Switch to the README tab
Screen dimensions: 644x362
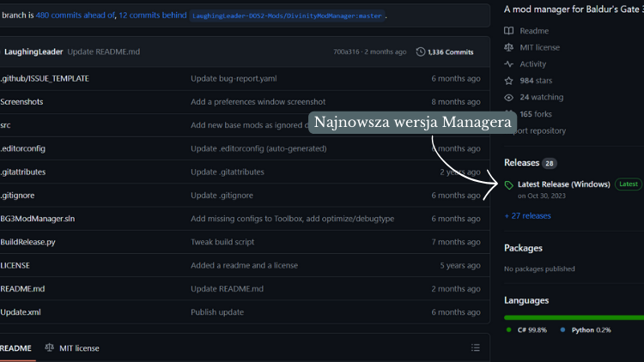pyautogui.click(x=15, y=348)
